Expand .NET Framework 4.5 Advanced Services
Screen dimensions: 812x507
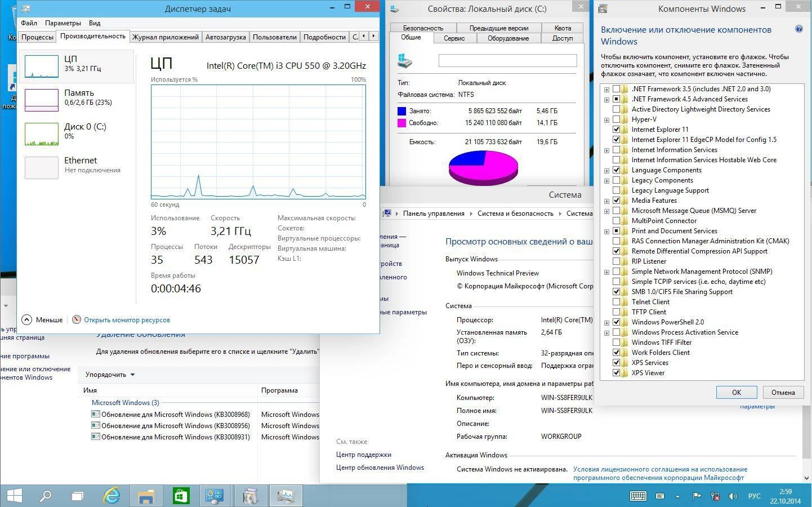coord(606,99)
